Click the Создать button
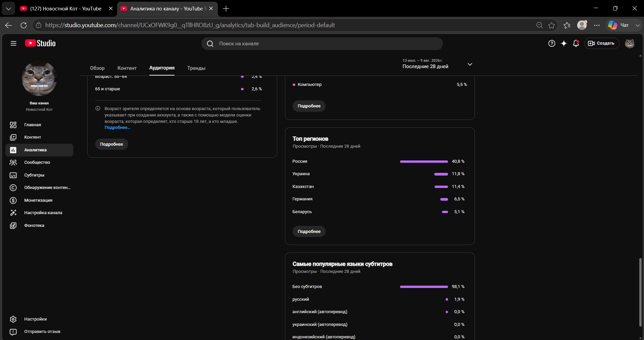This screenshot has width=644, height=340. coord(602,43)
